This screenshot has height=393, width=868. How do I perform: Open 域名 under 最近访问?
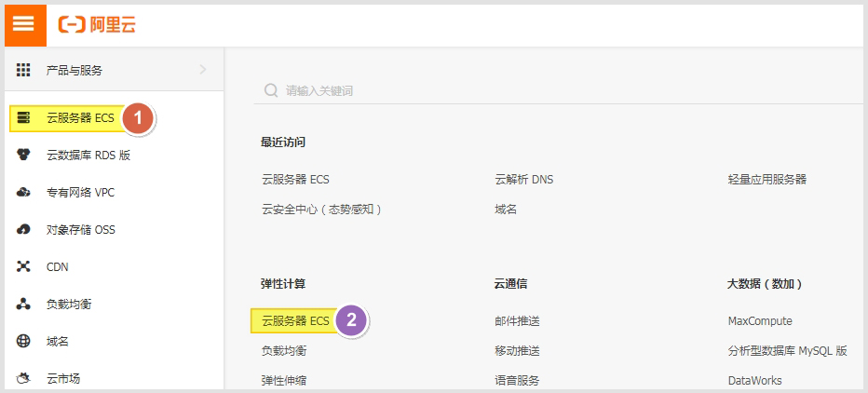[x=506, y=210]
